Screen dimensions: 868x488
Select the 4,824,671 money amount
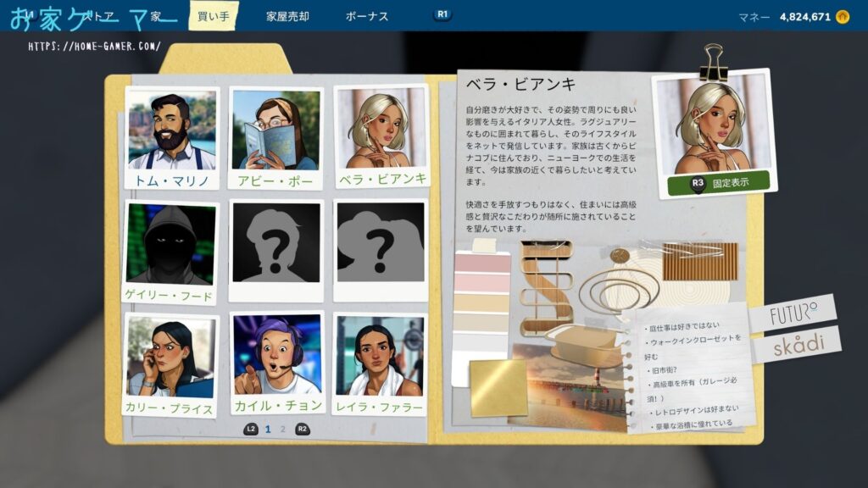[x=805, y=17]
